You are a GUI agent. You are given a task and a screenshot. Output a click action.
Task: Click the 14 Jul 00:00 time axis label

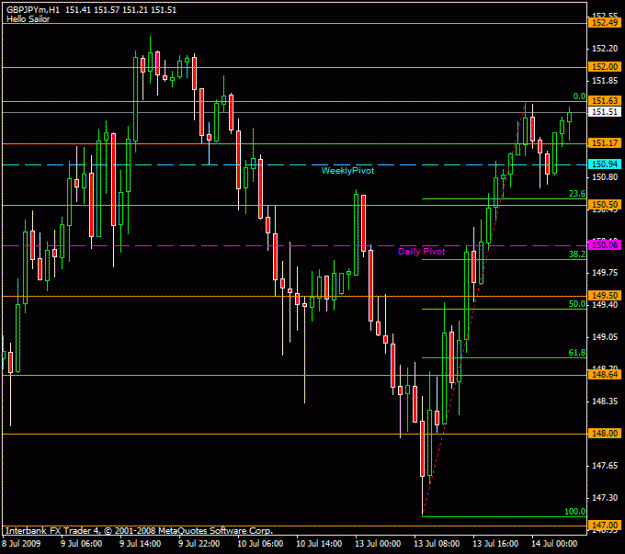click(x=554, y=544)
